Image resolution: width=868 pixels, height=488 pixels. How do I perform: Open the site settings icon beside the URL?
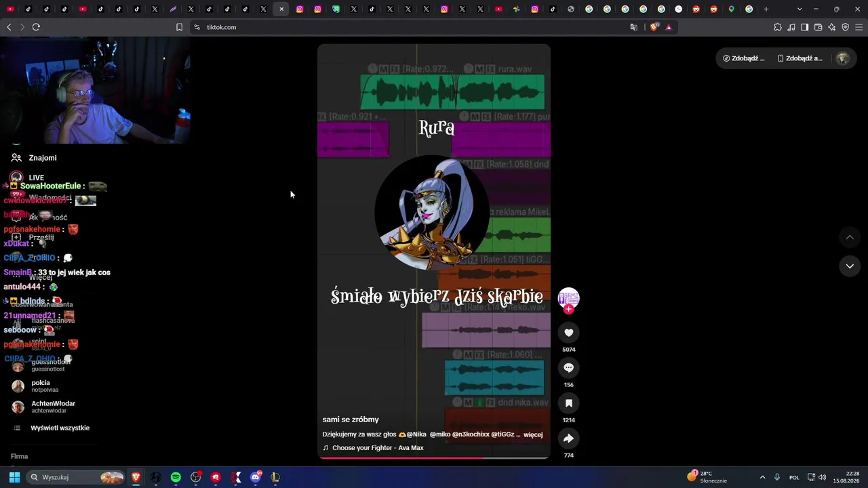coord(197,27)
